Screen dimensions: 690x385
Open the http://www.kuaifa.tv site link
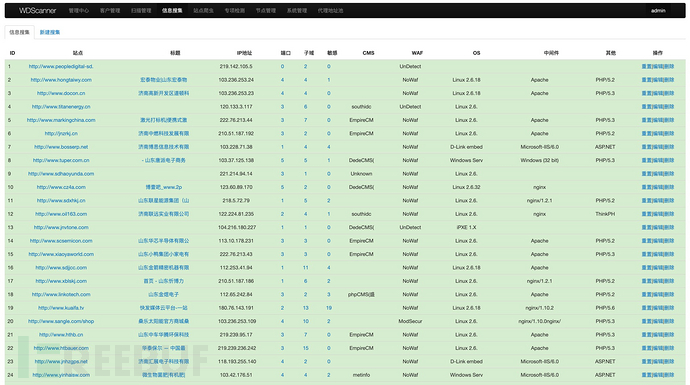[61, 308]
